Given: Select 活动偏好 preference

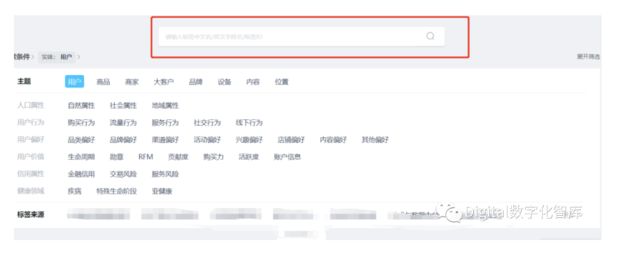Looking at the screenshot, I should [x=207, y=140].
